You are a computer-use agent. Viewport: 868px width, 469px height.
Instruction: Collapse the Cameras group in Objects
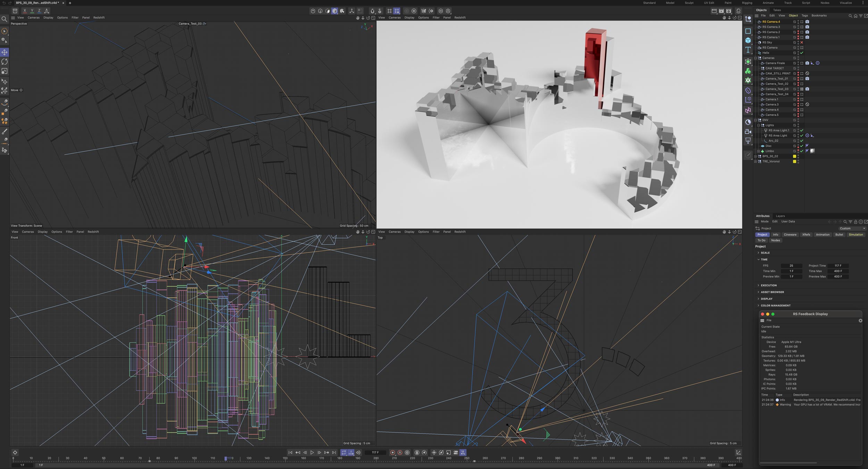coord(756,58)
